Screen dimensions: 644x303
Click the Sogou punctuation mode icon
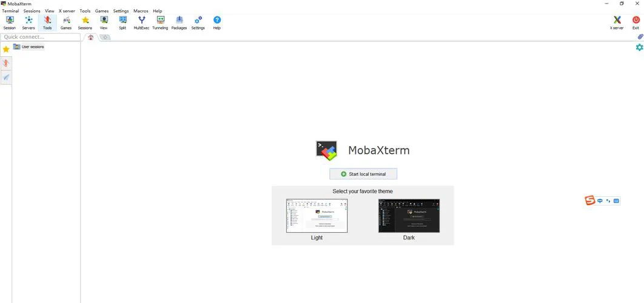pyautogui.click(x=608, y=201)
